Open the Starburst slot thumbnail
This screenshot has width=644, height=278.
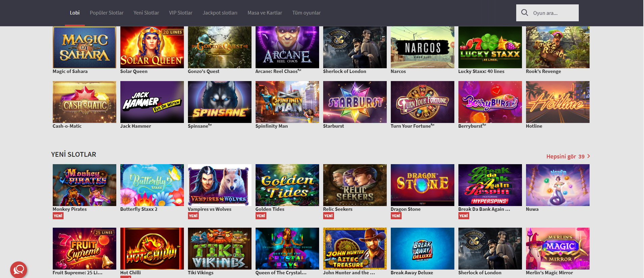point(355,102)
